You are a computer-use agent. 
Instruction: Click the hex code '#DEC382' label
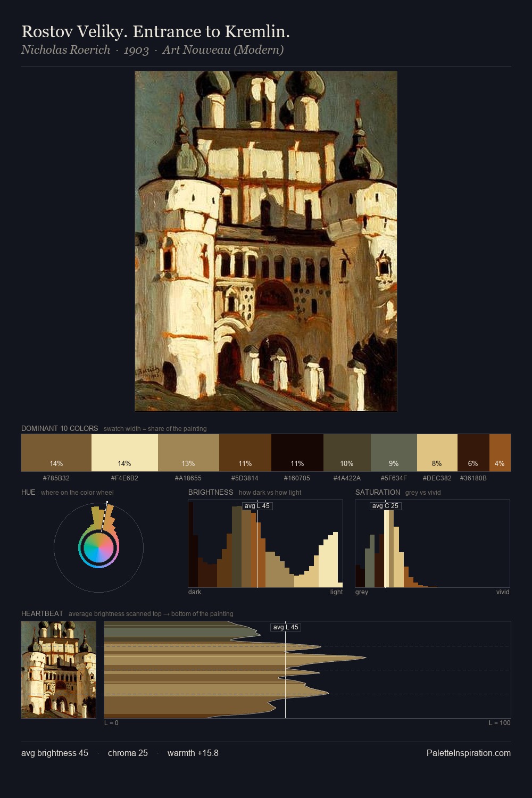pyautogui.click(x=437, y=478)
